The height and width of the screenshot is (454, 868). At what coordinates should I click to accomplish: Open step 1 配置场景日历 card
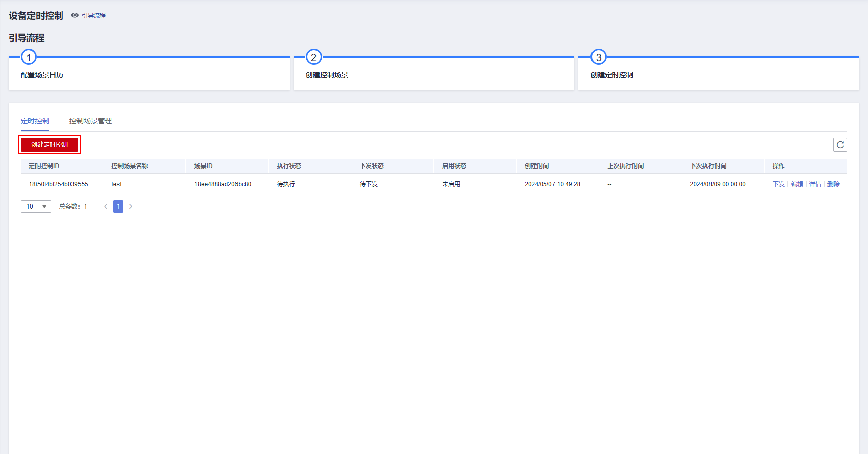pyautogui.click(x=149, y=73)
